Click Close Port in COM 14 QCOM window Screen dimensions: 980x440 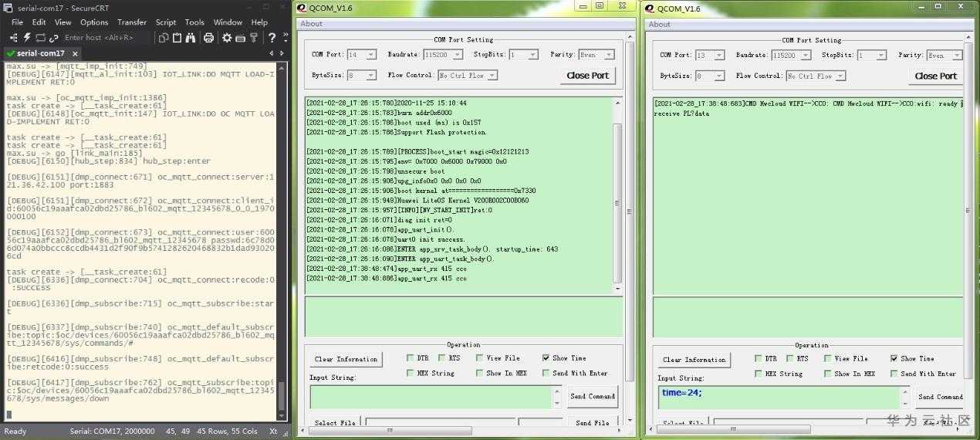pyautogui.click(x=587, y=76)
